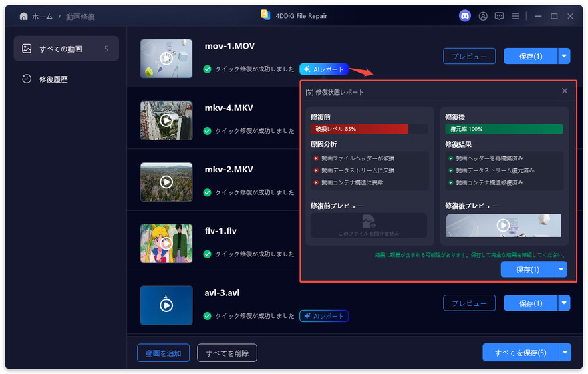Image resolution: width=588 pixels, height=374 pixels.
Task: Click the このファイルを開けません preview placeholder
Action: 369,226
